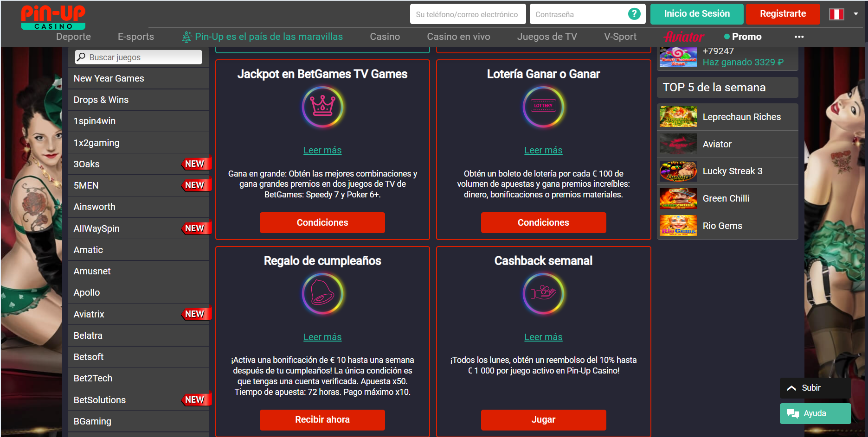This screenshot has width=868, height=437.
Task: Select Ainsworth provider
Action: (x=138, y=207)
